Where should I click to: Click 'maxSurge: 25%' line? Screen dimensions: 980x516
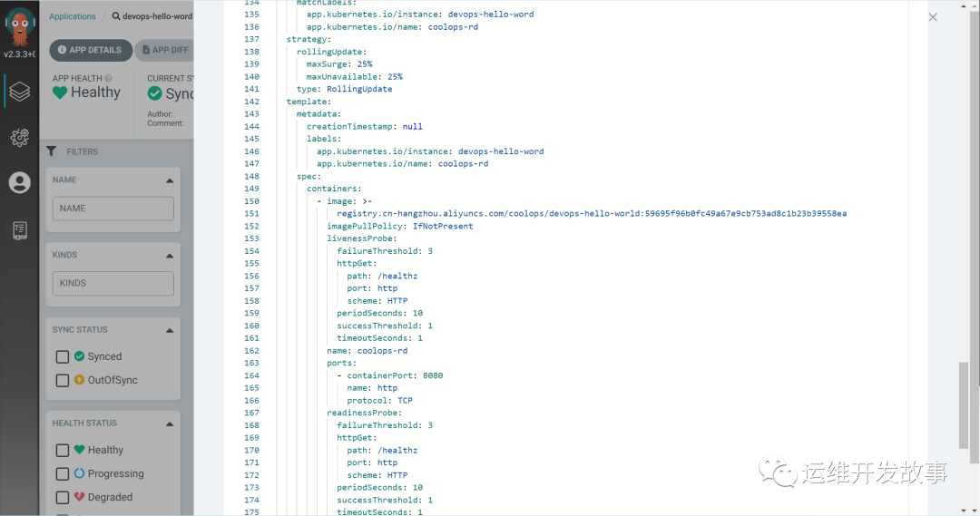click(339, 63)
